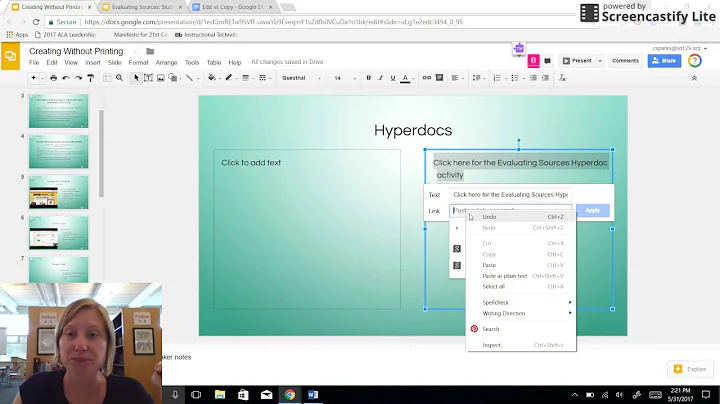Click the Hyperdocs slide title
Image resolution: width=720 pixels, height=404 pixels.
click(413, 130)
